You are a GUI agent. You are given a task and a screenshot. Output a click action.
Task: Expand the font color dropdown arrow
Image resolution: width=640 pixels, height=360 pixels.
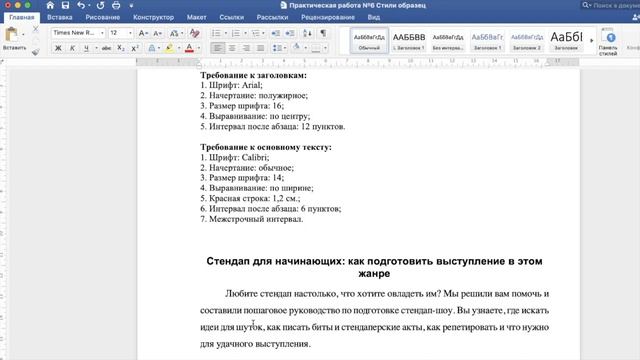tap(199, 48)
